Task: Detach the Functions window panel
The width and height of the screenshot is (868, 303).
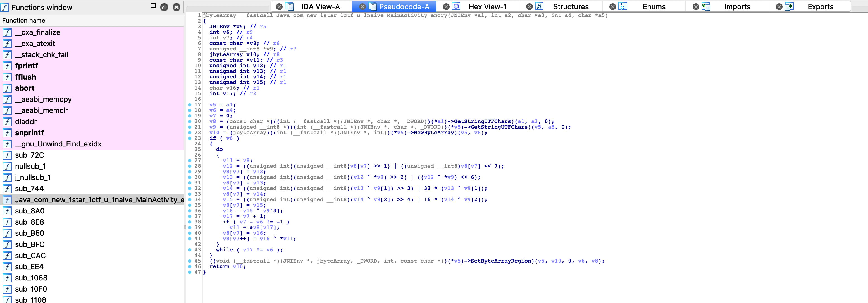Action: [164, 7]
